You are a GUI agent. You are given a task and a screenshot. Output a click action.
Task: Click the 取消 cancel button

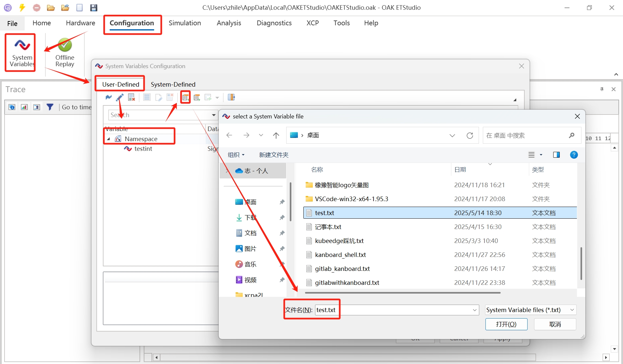point(555,324)
